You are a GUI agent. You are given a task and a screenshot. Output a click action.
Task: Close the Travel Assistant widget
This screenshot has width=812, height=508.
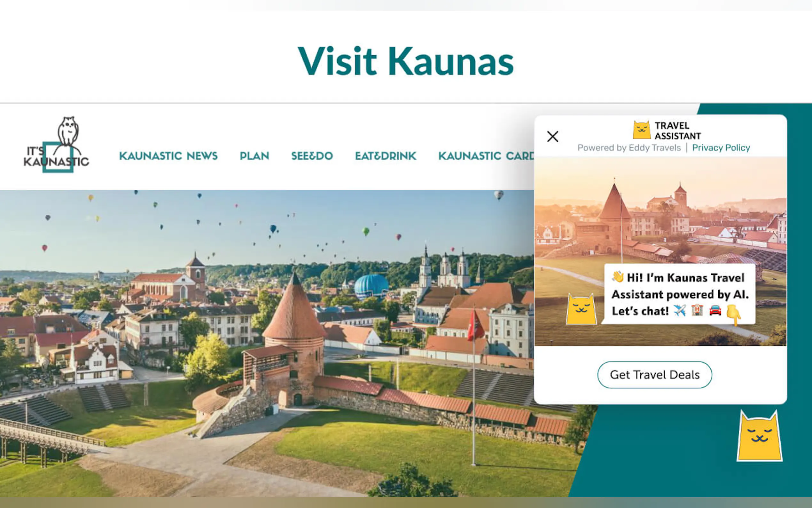(x=552, y=137)
